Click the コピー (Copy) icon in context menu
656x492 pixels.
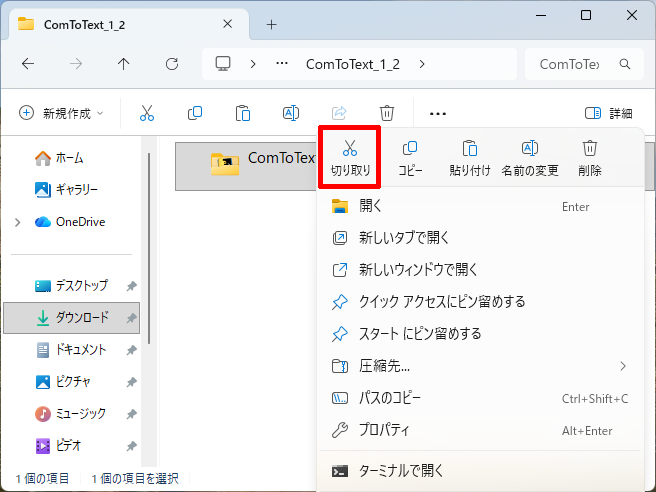coord(410,157)
